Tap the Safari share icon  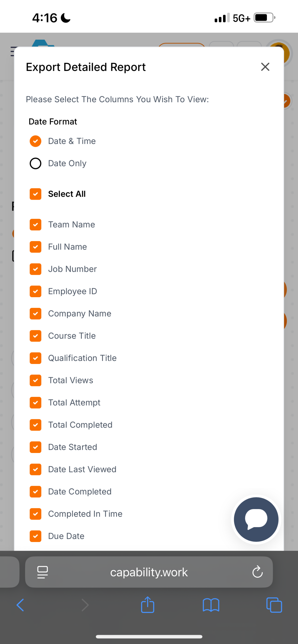pos(148,605)
